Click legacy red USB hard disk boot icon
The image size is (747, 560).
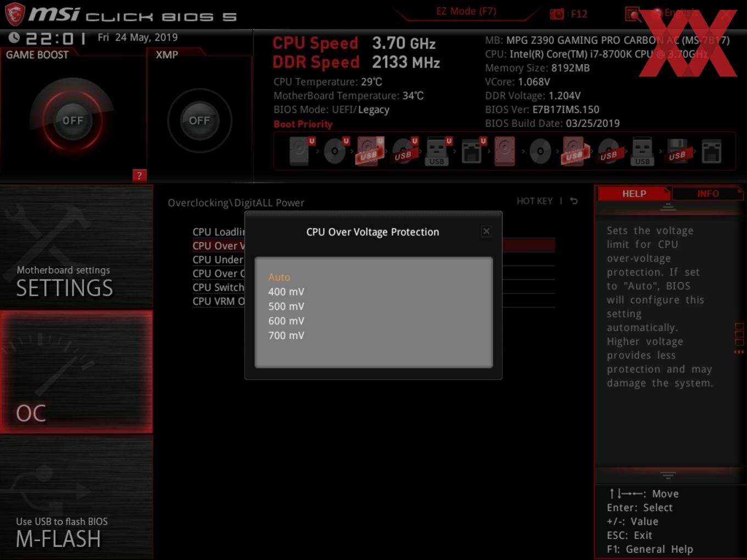pos(575,151)
